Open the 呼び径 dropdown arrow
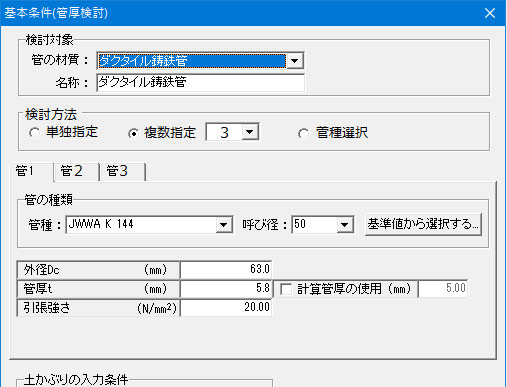The width and height of the screenshot is (507, 387). (345, 225)
